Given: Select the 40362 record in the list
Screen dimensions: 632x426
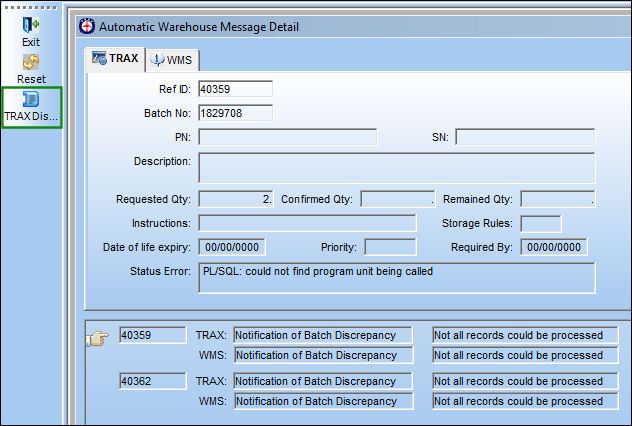Looking at the screenshot, I should coord(153,381).
